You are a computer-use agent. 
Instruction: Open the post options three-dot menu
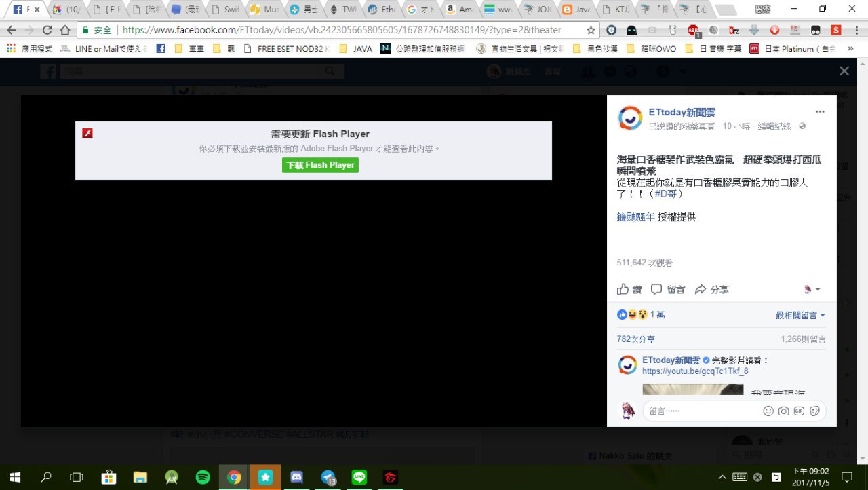(820, 112)
